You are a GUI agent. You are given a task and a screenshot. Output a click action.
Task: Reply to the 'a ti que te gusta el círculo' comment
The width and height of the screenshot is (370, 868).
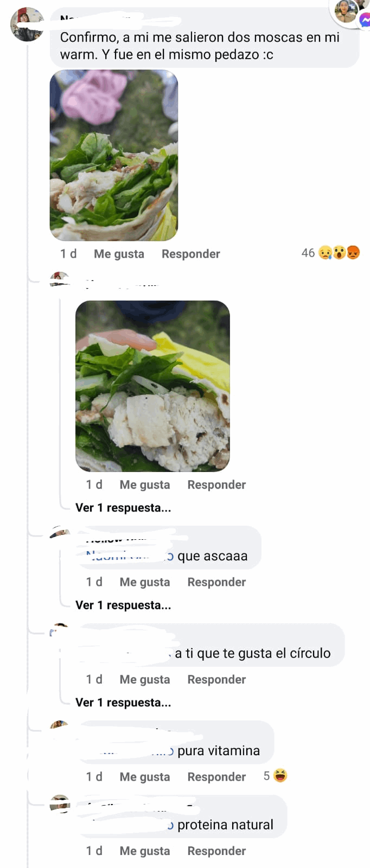coord(216,680)
